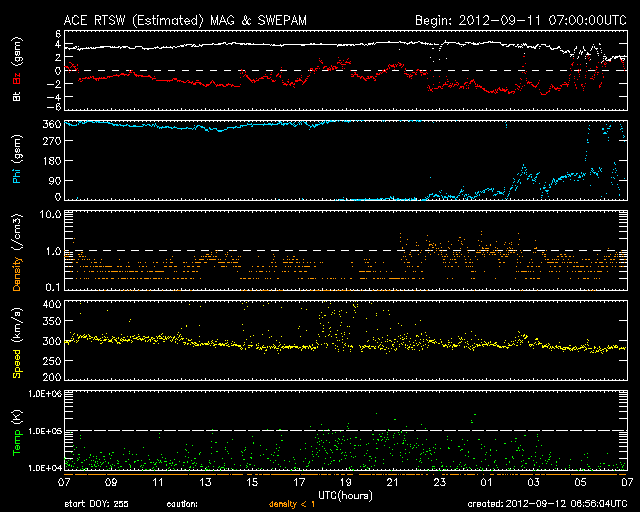
Task: Click the red 'Bz' axis label
Action: pyautogui.click(x=17, y=79)
